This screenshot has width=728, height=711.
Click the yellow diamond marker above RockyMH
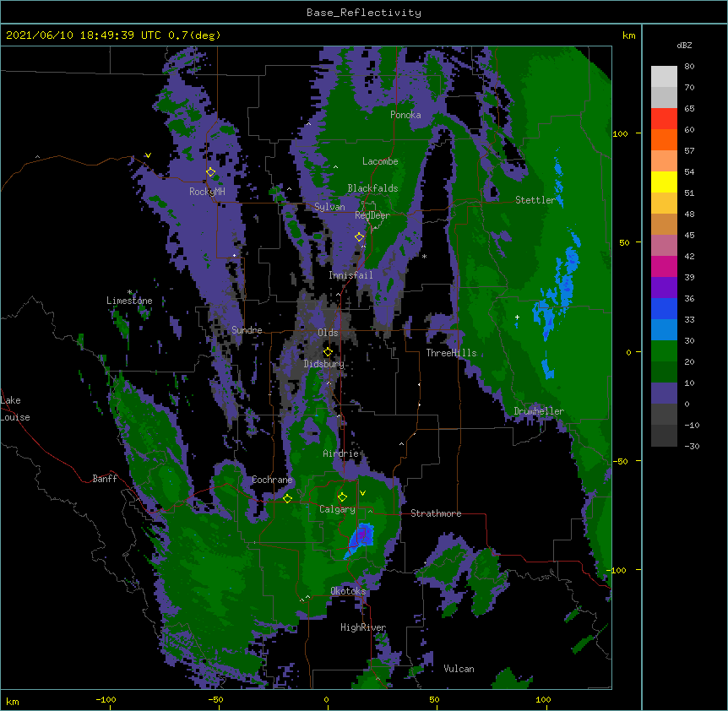click(211, 172)
